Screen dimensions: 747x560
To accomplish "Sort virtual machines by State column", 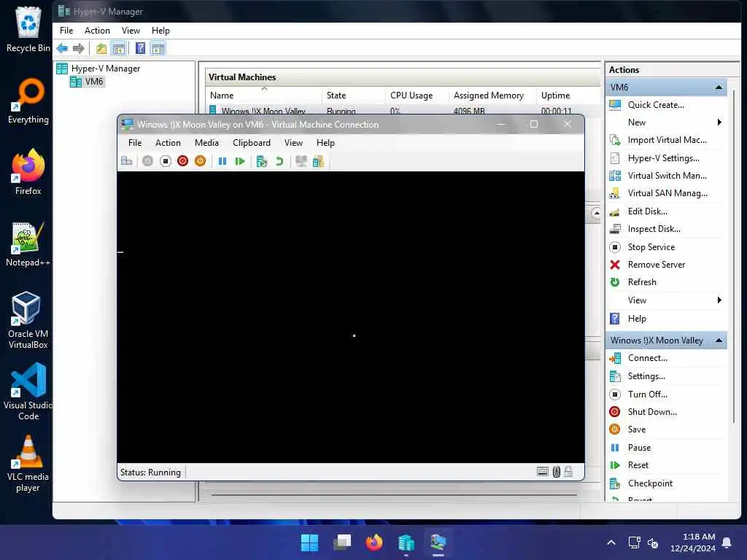I will click(354, 96).
